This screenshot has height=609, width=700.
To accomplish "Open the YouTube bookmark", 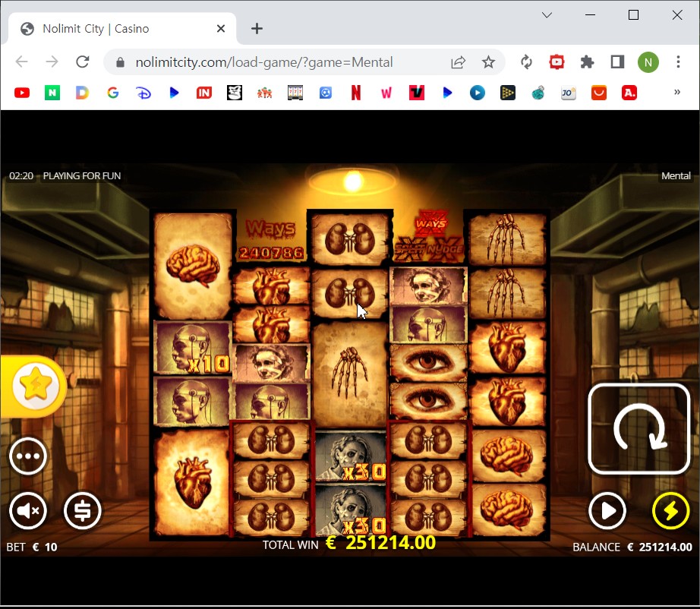I will click(x=22, y=93).
